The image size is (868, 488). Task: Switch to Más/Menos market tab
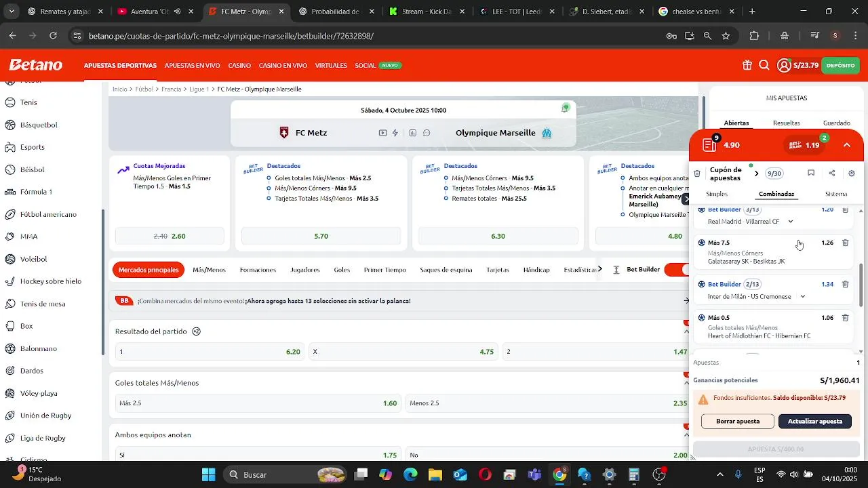pyautogui.click(x=209, y=270)
